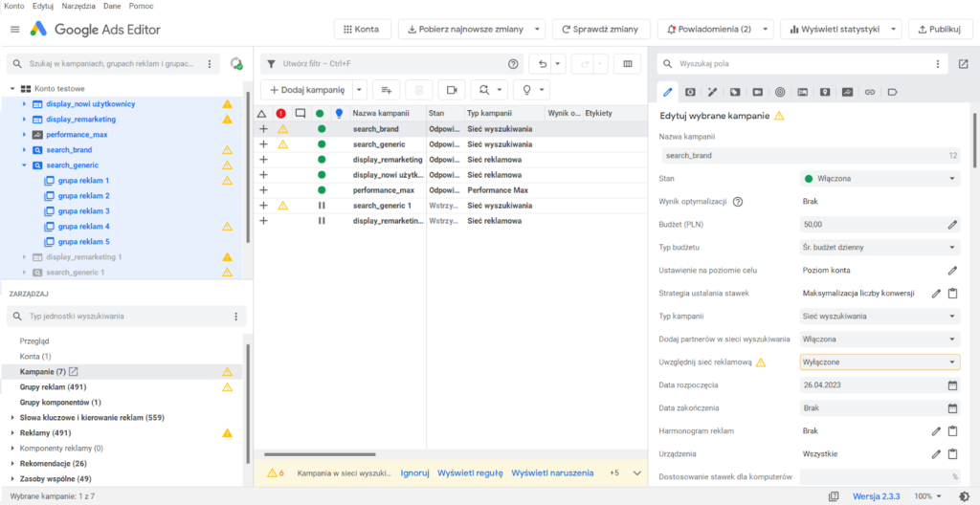Viewport: 980px width, 505px height.
Task: Open the Konto menu
Action: 14,6
